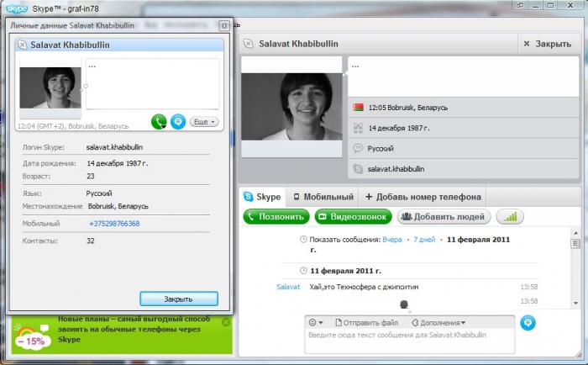Click Skype icon beside salavat.khabibullin in right panel

[x=358, y=169]
